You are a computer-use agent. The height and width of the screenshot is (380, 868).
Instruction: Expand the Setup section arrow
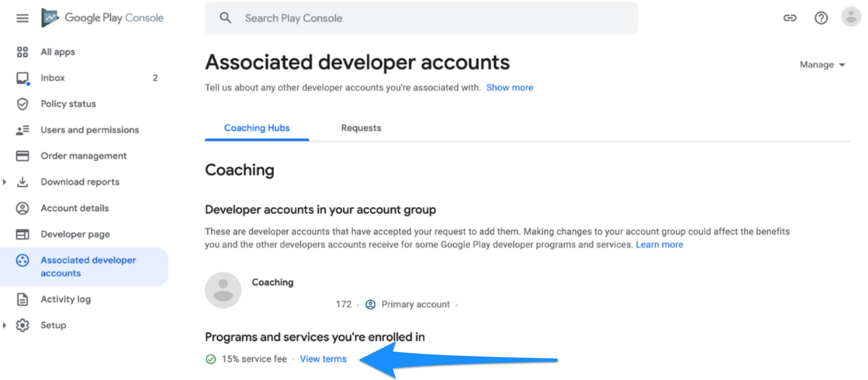pyautogui.click(x=5, y=325)
